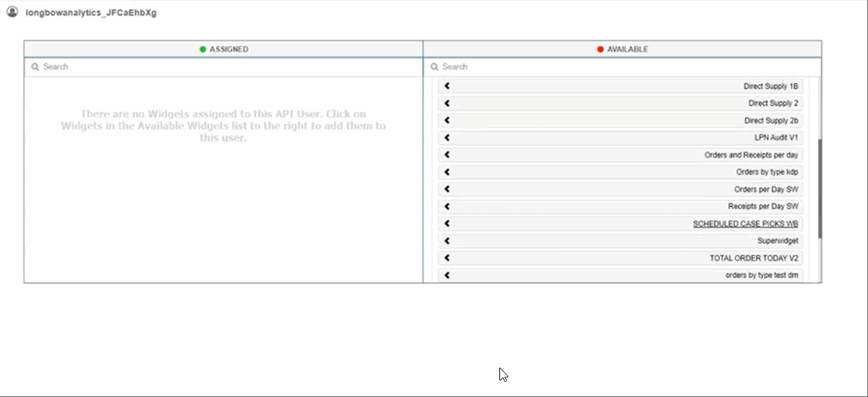Click the arrow icon for Orders by type kdp

tap(446, 172)
